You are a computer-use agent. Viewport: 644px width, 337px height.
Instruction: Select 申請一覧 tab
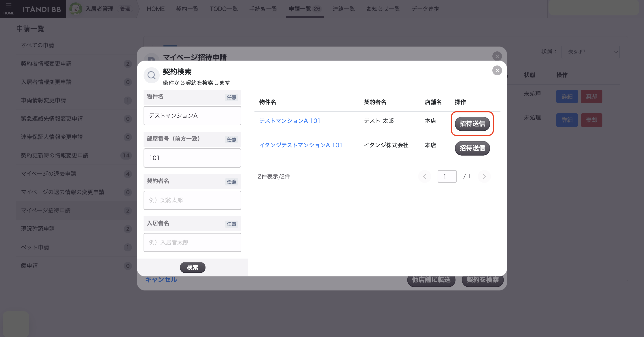click(x=305, y=9)
